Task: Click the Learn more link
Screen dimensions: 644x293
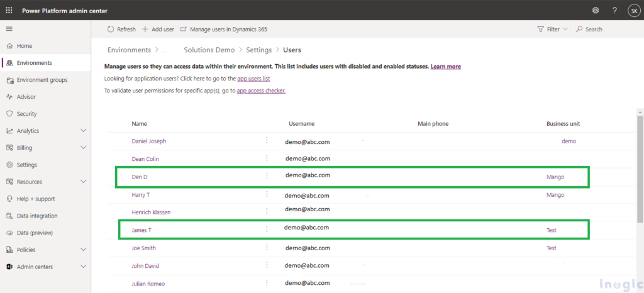Action: [x=445, y=67]
